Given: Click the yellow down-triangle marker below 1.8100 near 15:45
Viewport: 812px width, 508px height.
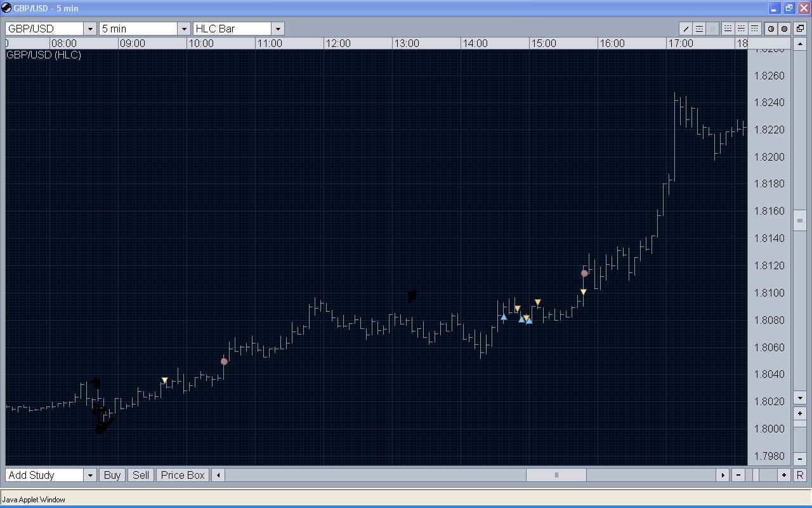Looking at the screenshot, I should pyautogui.click(x=584, y=292).
